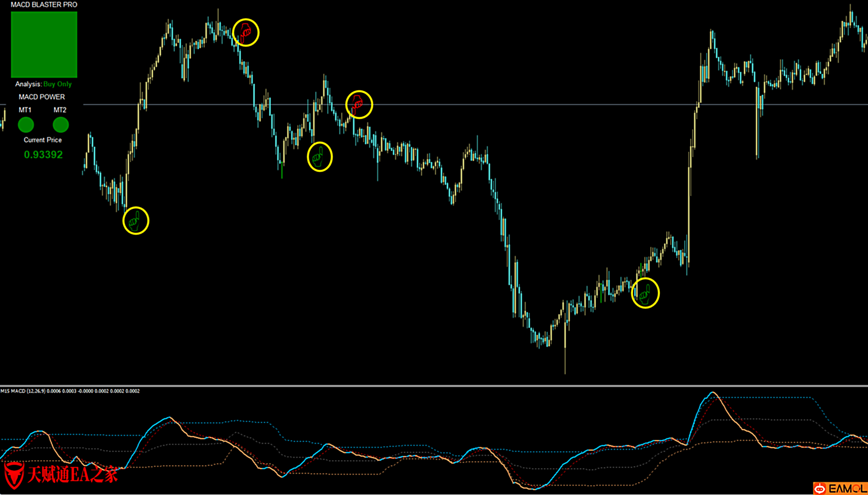The height and width of the screenshot is (495, 868).
Task: Click the rightmost green buy hand signal
Action: pyautogui.click(x=645, y=293)
